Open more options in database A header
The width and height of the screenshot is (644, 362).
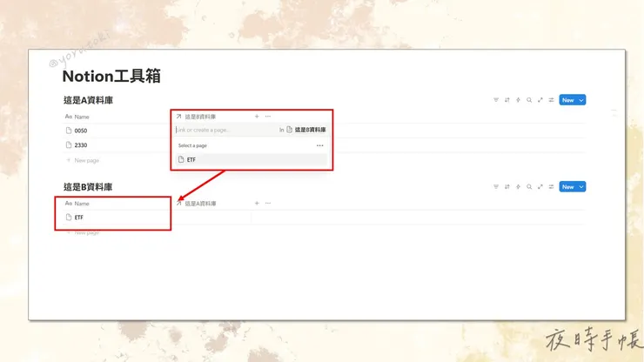click(268, 117)
